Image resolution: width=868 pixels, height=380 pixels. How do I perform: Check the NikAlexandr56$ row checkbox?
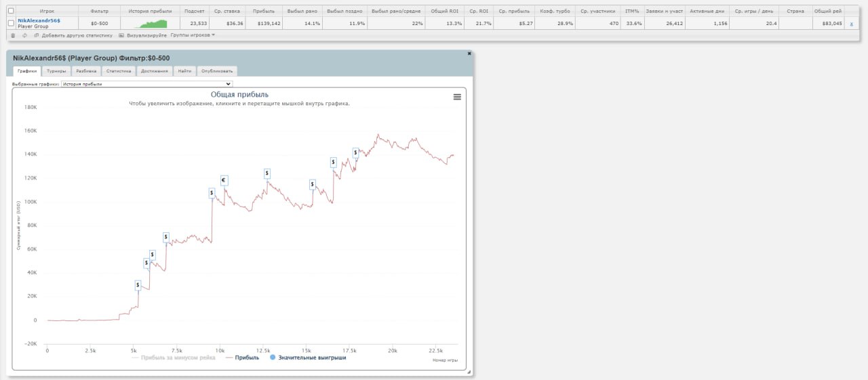(10, 24)
